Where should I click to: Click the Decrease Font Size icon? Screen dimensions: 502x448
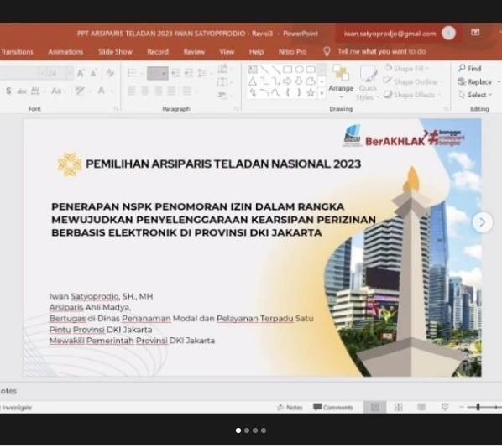[93, 73]
